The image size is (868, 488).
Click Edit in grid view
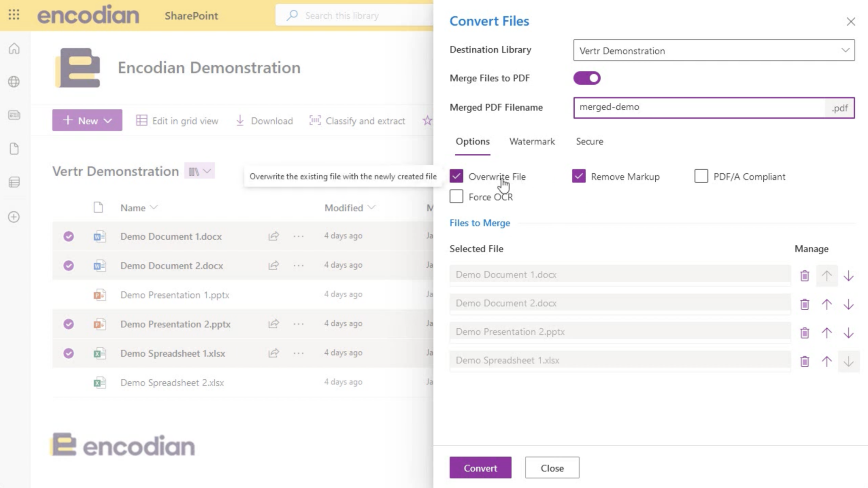[x=177, y=121]
